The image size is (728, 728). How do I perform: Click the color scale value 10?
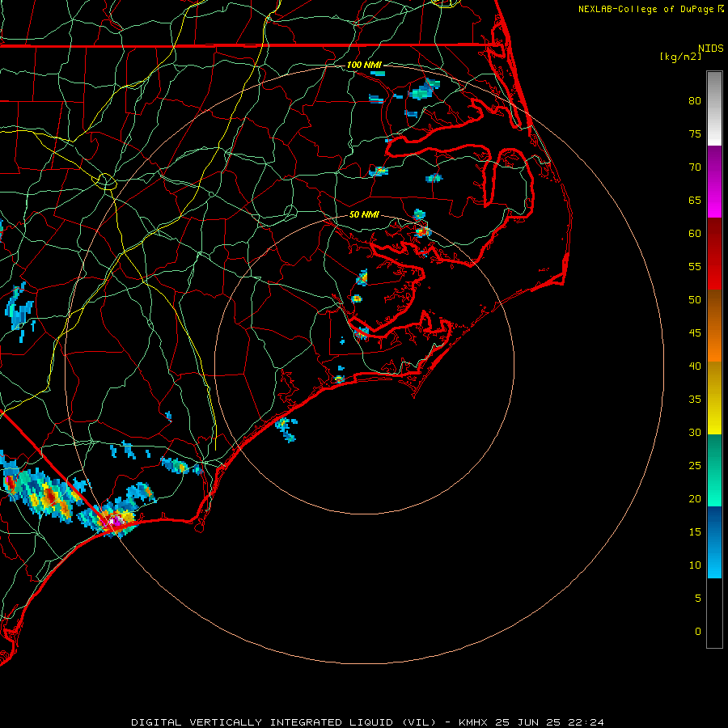tap(695, 565)
